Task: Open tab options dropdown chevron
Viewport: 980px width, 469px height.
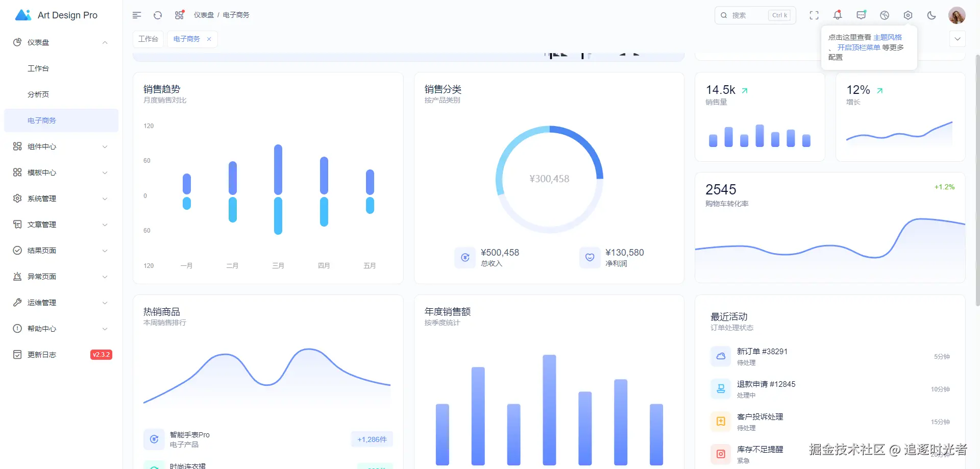Action: [958, 39]
